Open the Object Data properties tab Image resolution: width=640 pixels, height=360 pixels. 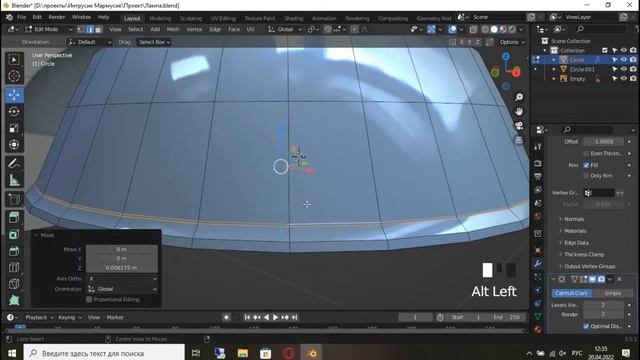[x=538, y=316]
